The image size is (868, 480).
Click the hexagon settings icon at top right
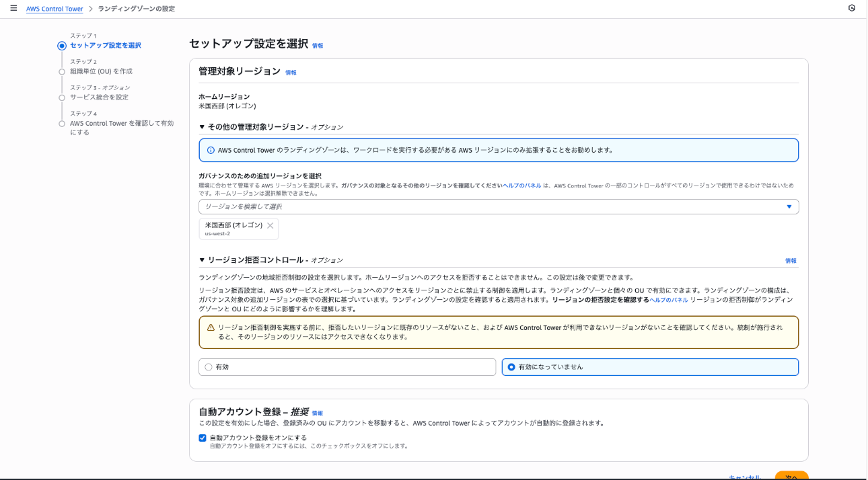pyautogui.click(x=852, y=8)
